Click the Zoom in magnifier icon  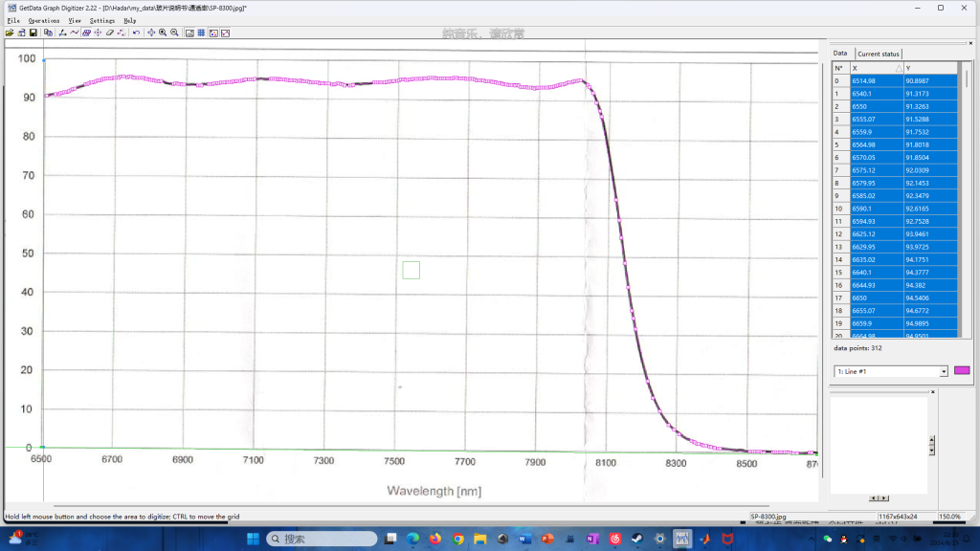[163, 33]
